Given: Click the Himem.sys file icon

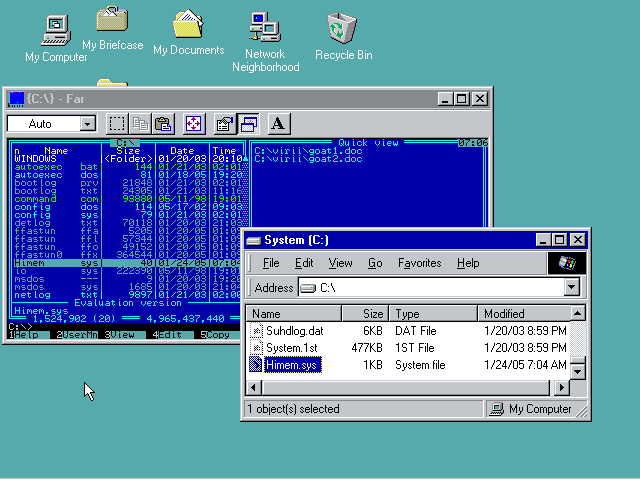Looking at the screenshot, I should (x=256, y=365).
